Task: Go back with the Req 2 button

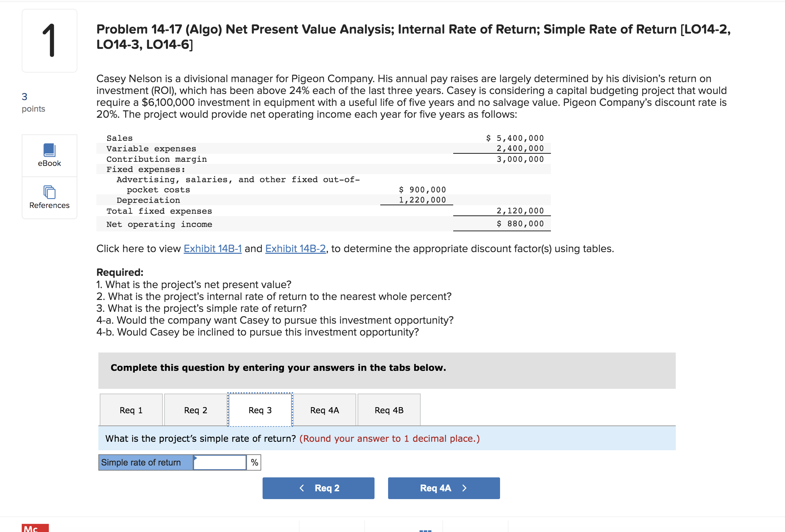Action: coord(318,488)
